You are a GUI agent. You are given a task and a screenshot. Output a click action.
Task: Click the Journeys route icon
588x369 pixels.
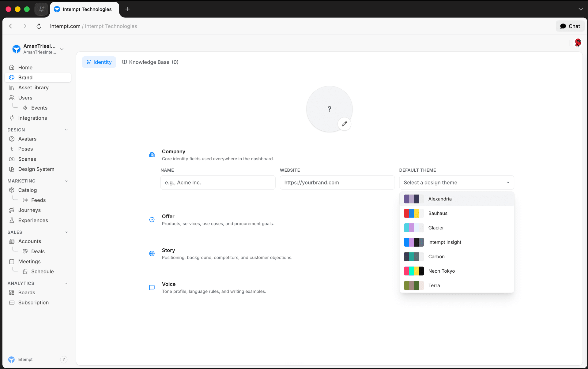click(x=12, y=210)
